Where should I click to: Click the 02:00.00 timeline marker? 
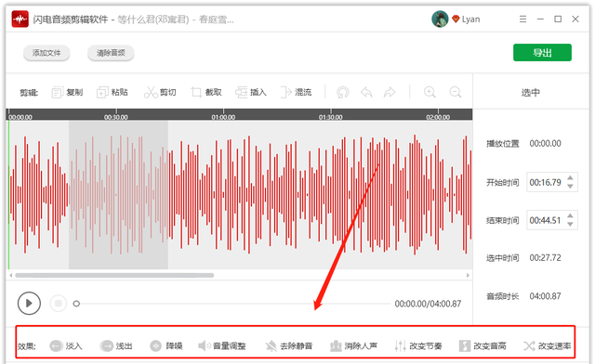438,117
